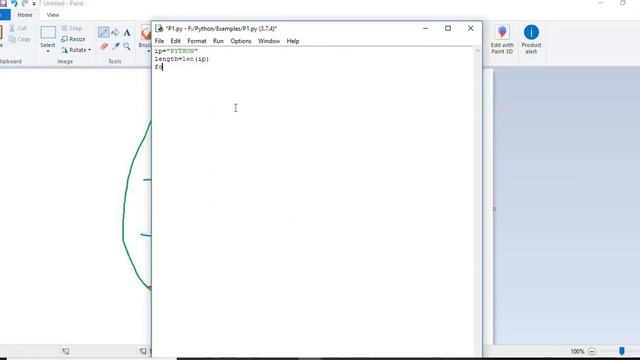Select the Color picker eyedropper tool
This screenshot has height=360, width=640.
point(116,46)
